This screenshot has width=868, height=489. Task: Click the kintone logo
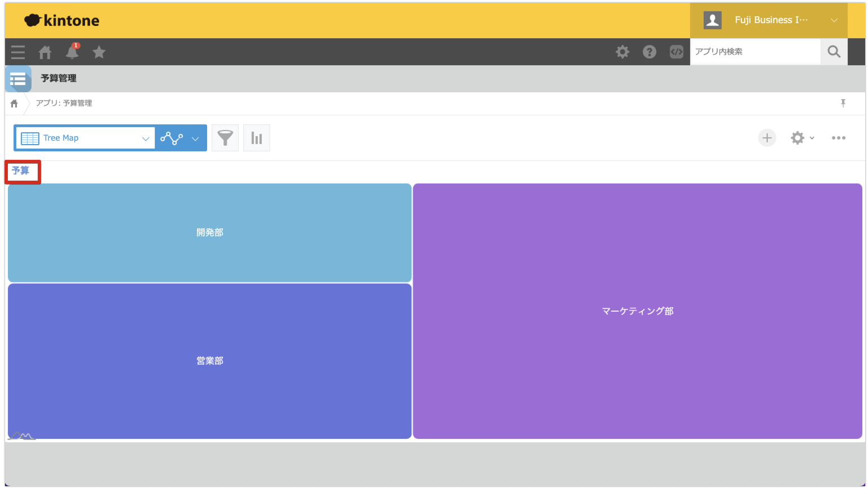click(x=62, y=21)
